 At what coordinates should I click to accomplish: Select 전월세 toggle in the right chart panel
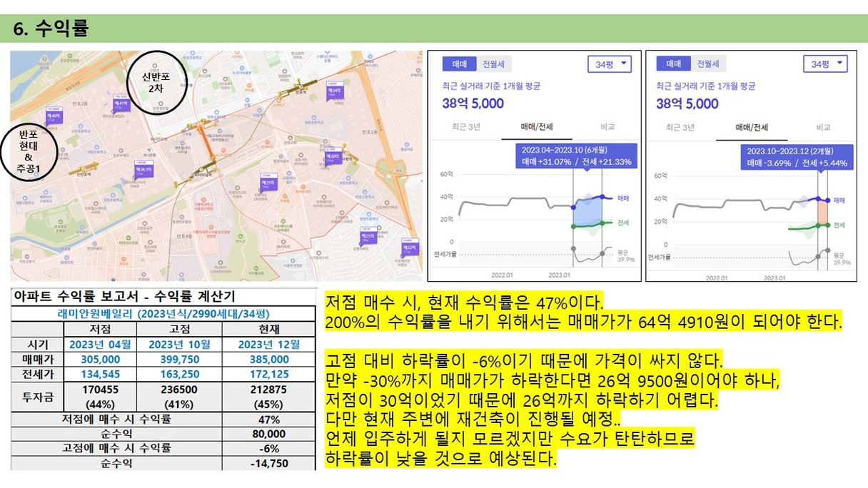pyautogui.click(x=707, y=63)
